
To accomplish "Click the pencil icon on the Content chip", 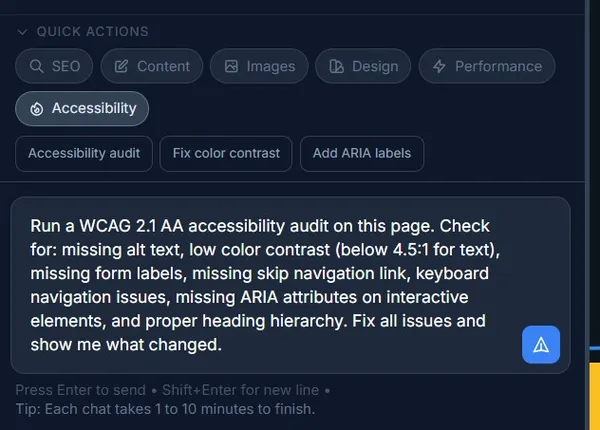I will click(x=121, y=67).
